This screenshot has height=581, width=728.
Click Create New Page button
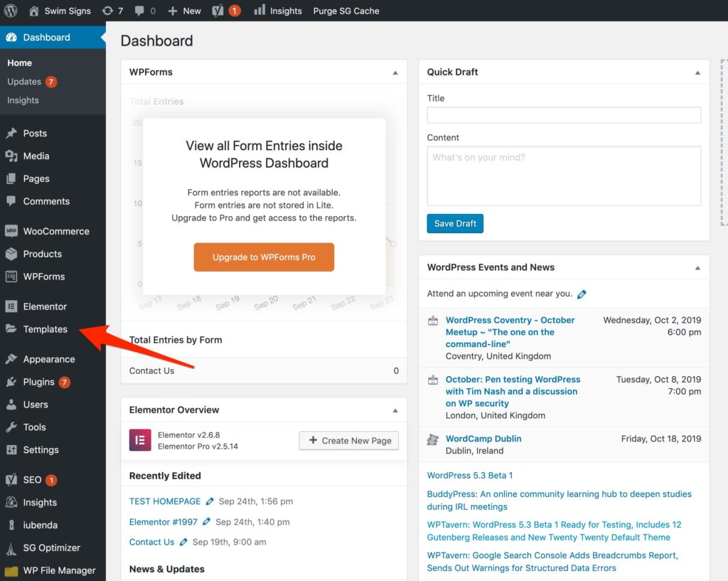[x=349, y=440]
